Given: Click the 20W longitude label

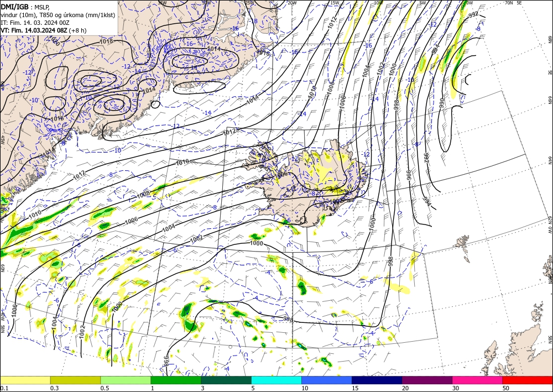Looking at the screenshot, I should click(x=291, y=3).
